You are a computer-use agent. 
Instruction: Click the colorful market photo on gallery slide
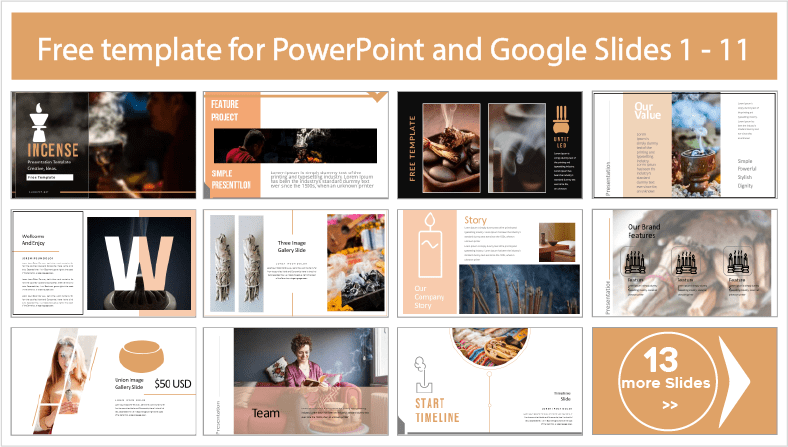tap(356, 262)
